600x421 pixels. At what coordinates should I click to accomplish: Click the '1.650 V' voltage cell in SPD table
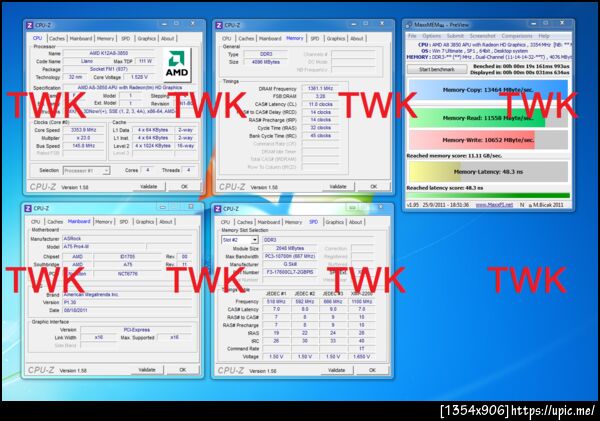pos(361,356)
